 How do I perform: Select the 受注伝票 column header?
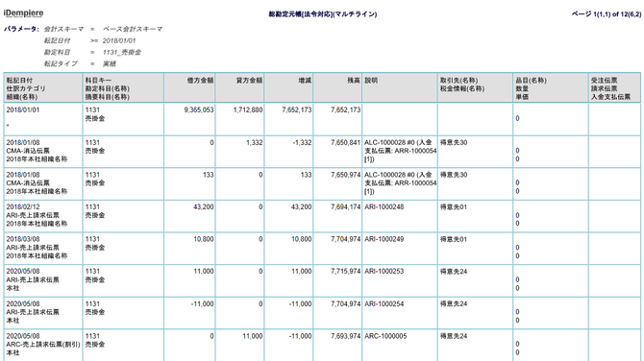pyautogui.click(x=605, y=81)
